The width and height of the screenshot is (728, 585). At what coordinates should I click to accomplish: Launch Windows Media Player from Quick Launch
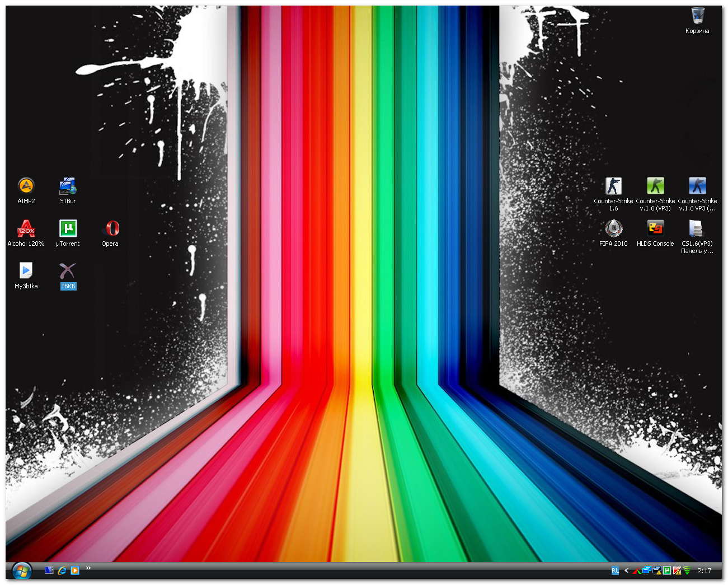tap(75, 570)
